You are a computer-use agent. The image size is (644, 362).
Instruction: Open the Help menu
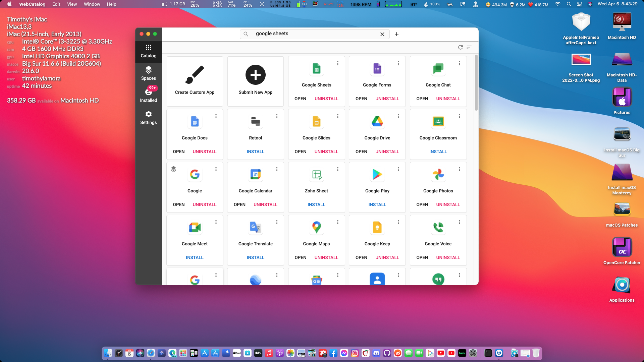pos(111,4)
